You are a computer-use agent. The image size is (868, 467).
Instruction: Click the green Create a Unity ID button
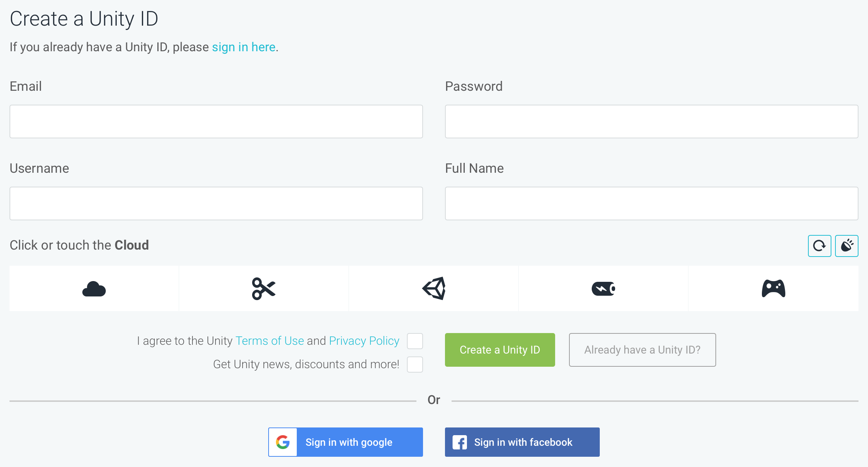coord(500,350)
